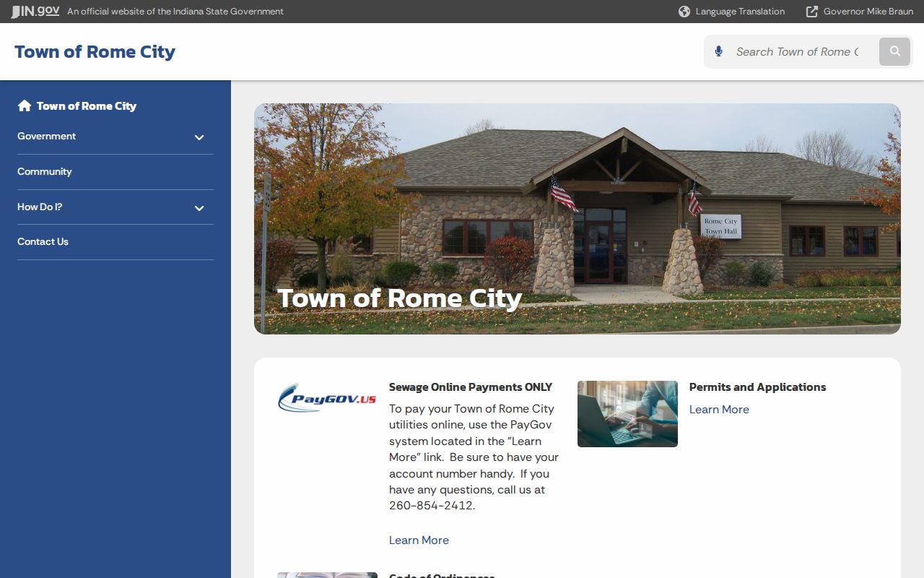Expand the How Do I? chevron

(199, 208)
